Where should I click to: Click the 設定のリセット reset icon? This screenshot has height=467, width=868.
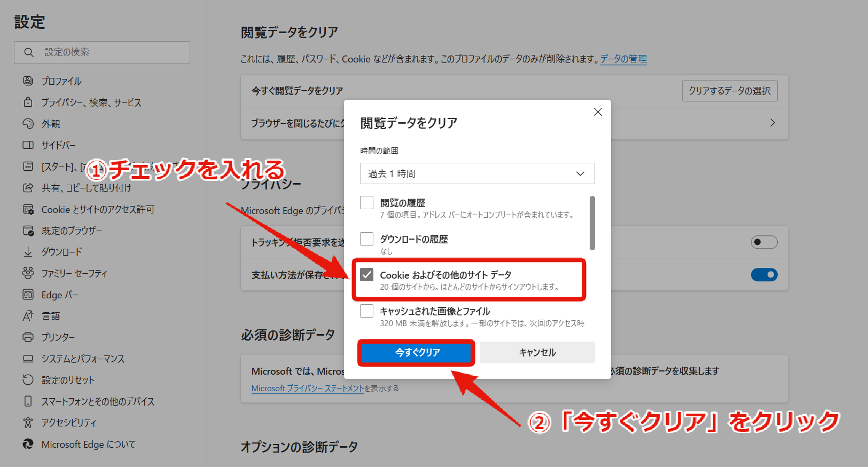point(28,379)
